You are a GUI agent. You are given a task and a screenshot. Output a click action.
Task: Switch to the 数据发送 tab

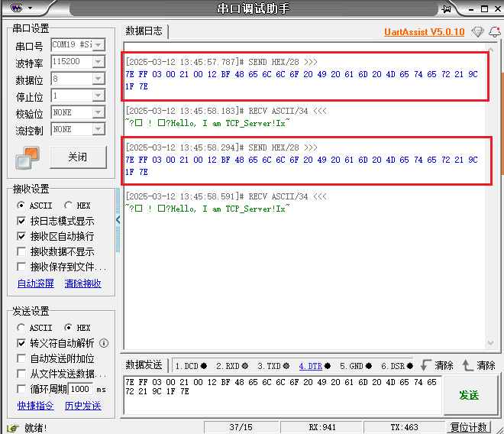144,364
